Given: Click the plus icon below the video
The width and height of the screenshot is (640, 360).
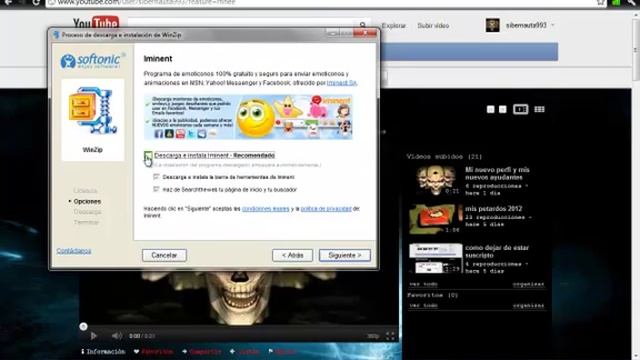Looking at the screenshot, I should [x=232, y=351].
